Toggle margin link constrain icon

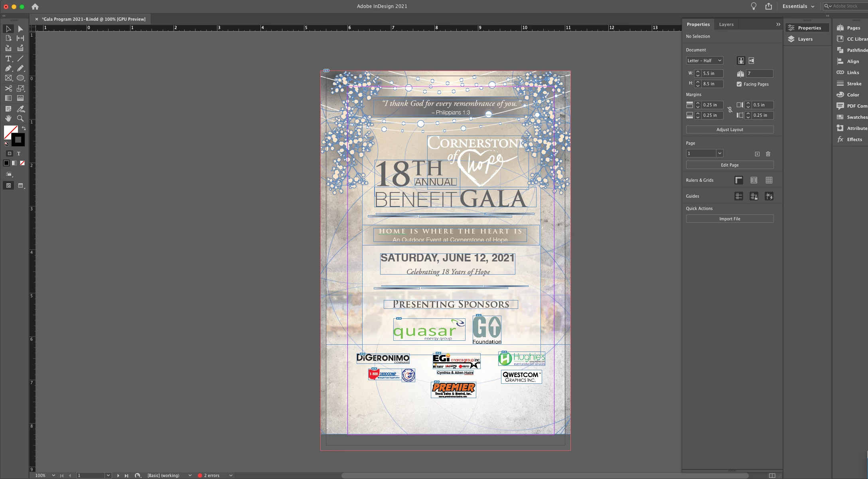coord(730,110)
